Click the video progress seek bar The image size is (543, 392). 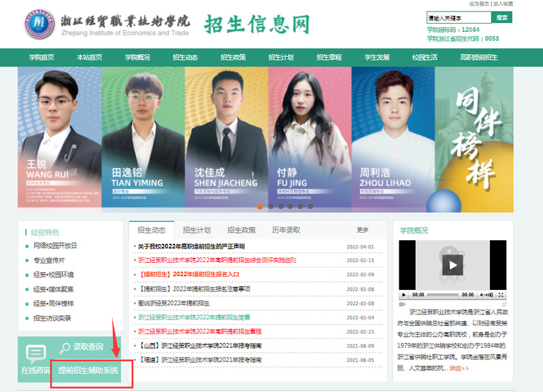(x=444, y=295)
